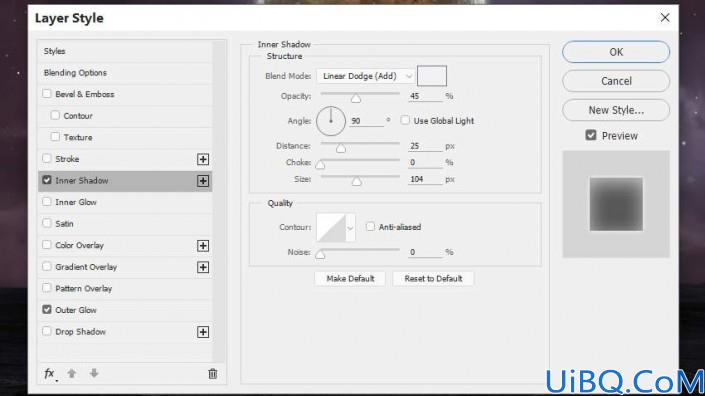This screenshot has height=396, width=705.
Task: Confirm with the OK button
Action: coord(616,52)
